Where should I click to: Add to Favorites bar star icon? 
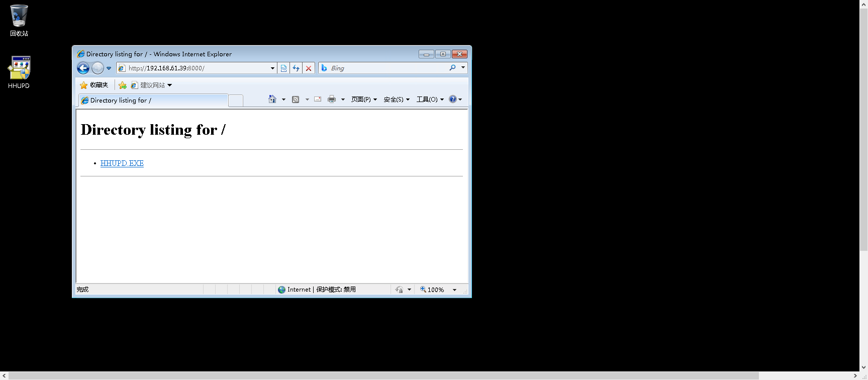(x=123, y=85)
